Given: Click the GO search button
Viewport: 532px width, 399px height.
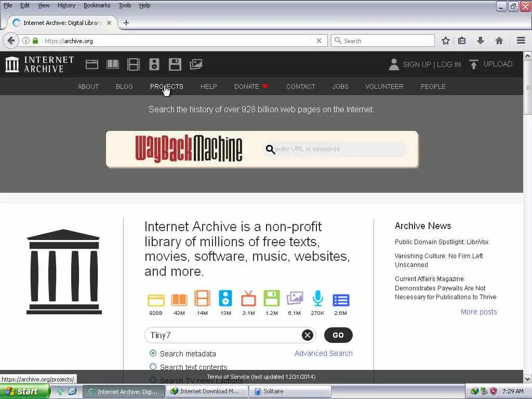Looking at the screenshot, I should pyautogui.click(x=338, y=335).
